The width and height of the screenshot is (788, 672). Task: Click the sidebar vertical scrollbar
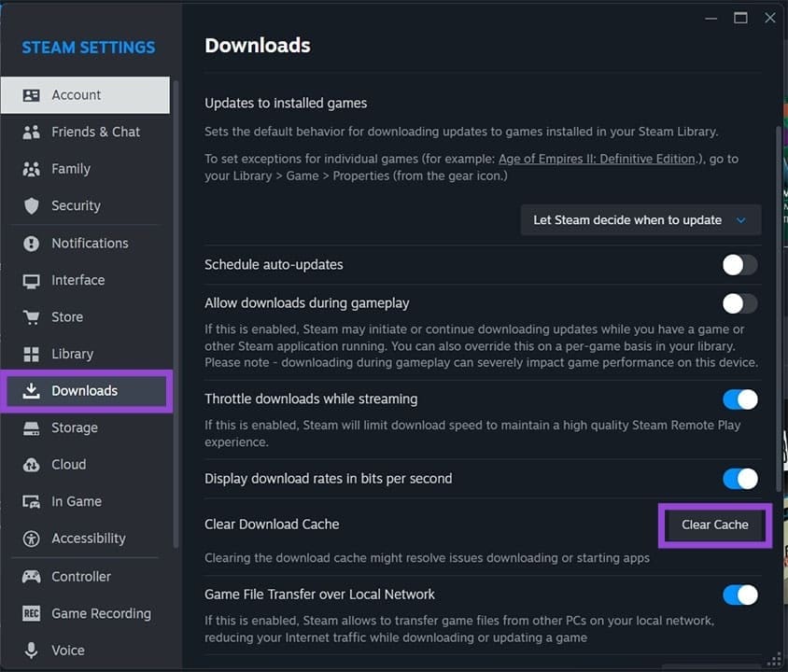176,314
